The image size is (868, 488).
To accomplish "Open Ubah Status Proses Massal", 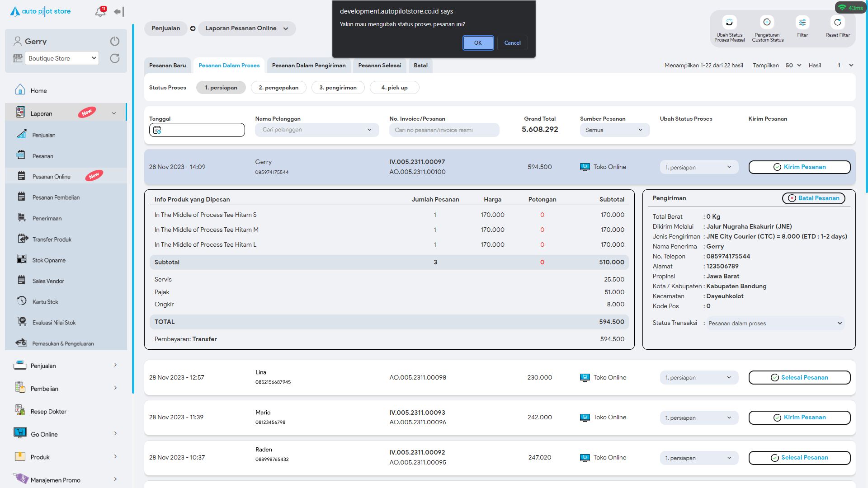I will tap(729, 23).
